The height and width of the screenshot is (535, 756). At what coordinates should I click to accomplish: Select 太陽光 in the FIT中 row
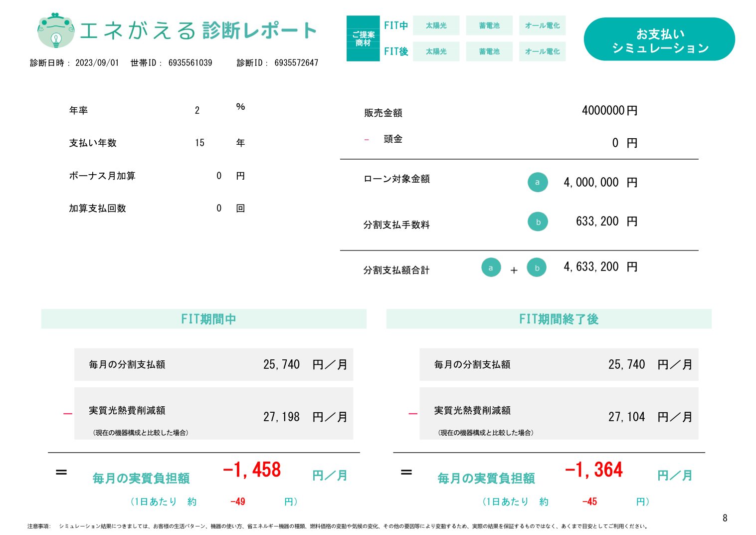(436, 25)
